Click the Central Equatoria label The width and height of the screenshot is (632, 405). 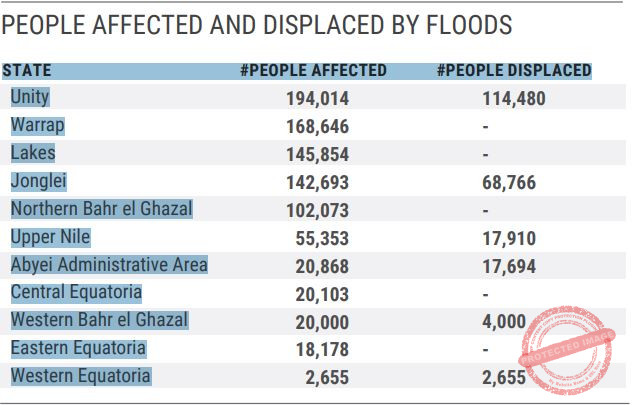[76, 293]
